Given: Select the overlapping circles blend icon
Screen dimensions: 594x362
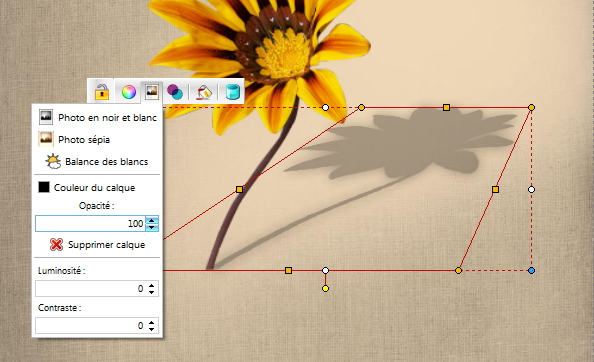Looking at the screenshot, I should (175, 92).
